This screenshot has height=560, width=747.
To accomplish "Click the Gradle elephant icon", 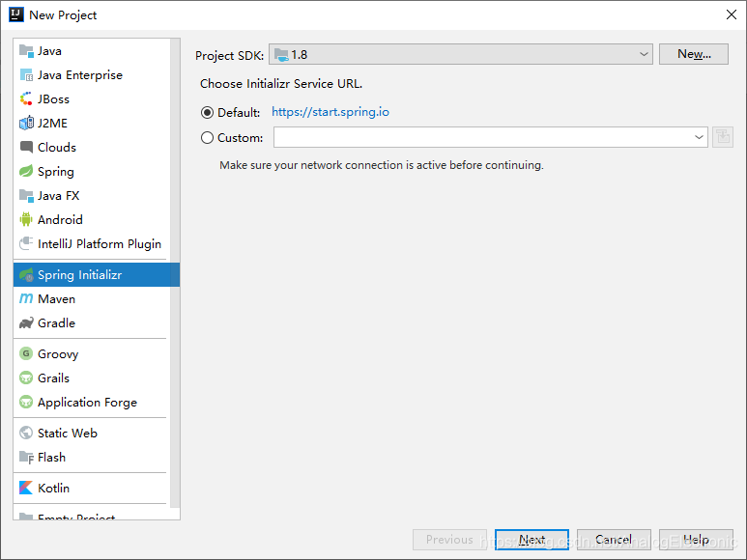I will pyautogui.click(x=26, y=323).
